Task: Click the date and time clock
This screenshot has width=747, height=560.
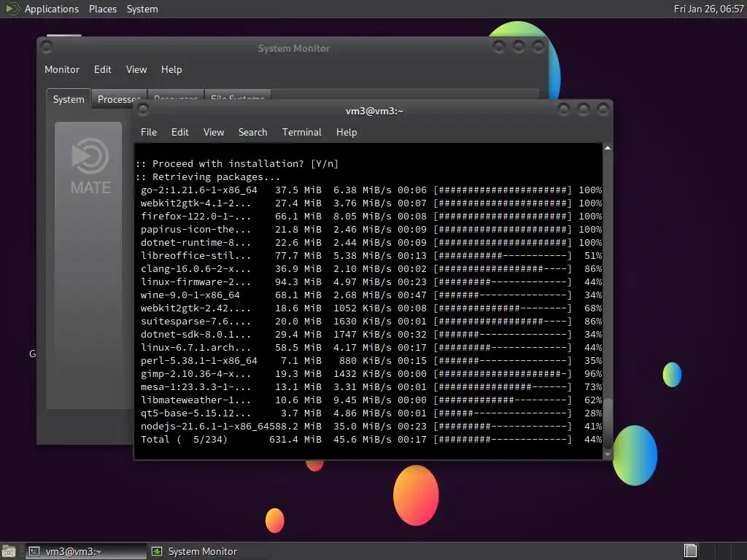Action: (708, 9)
